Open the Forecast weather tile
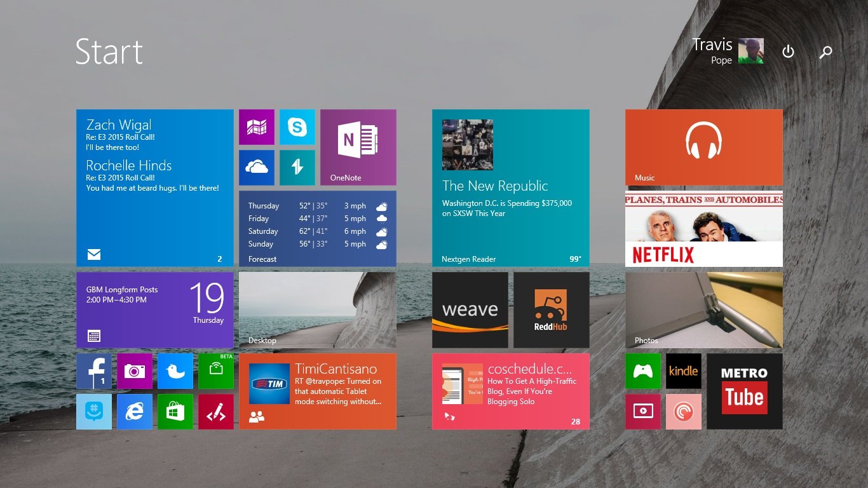This screenshot has width=868, height=488. [318, 229]
